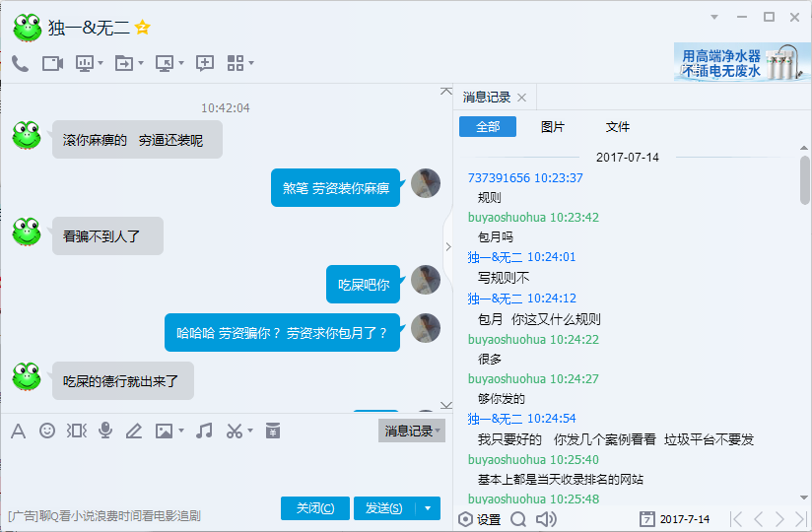Screen dimensions: 812x532
Task: Click the contact's frog avatar in the header
Action: tap(28, 28)
